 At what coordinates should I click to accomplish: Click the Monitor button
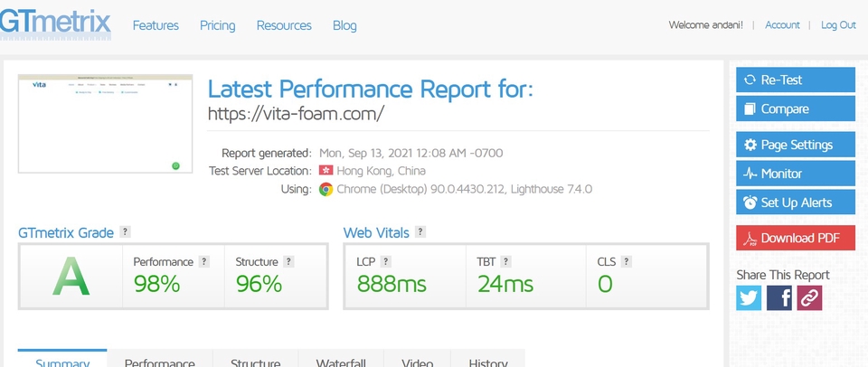(x=796, y=174)
